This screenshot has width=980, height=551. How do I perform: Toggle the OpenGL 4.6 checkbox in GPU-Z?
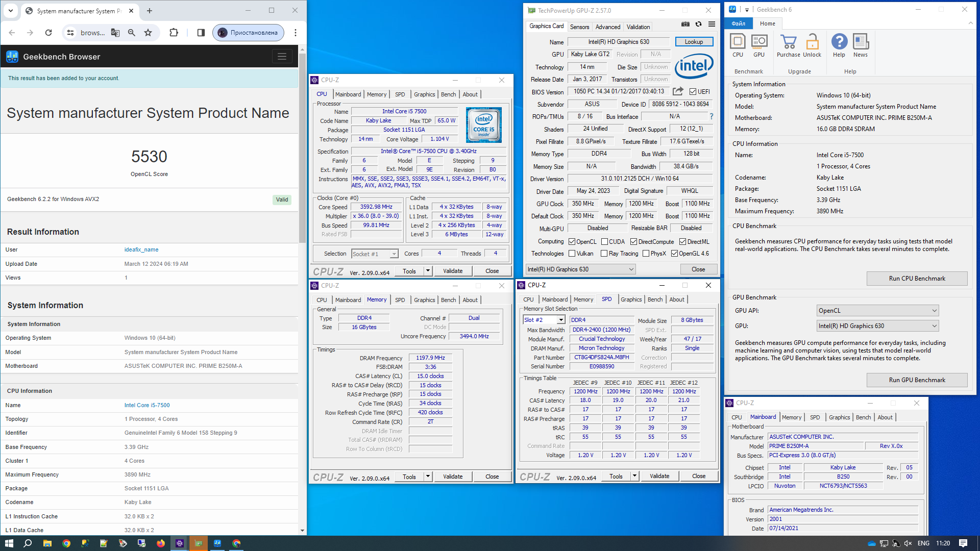click(x=674, y=254)
